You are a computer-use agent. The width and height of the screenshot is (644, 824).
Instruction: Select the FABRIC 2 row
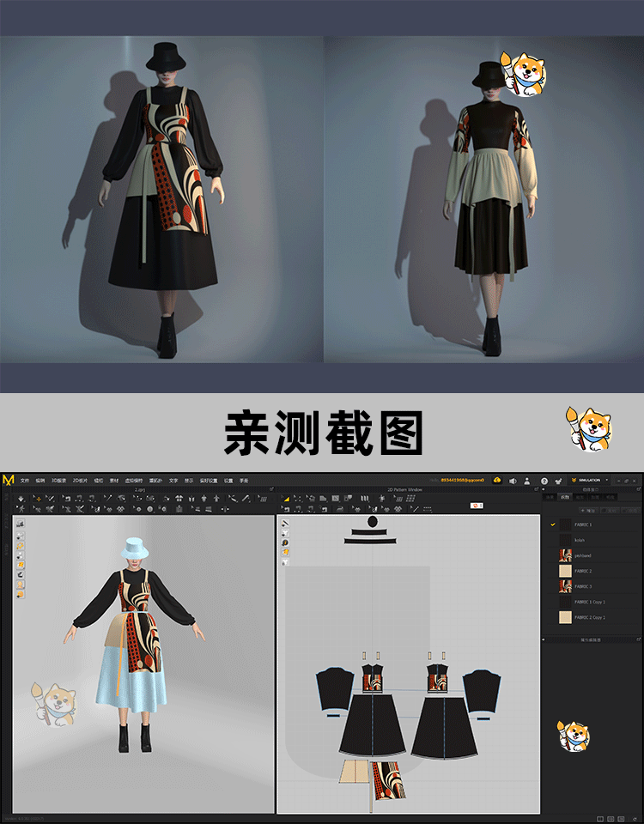coord(594,571)
